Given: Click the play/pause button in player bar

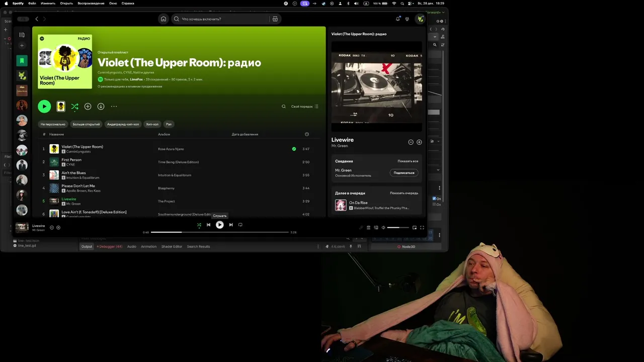Looking at the screenshot, I should click(220, 225).
